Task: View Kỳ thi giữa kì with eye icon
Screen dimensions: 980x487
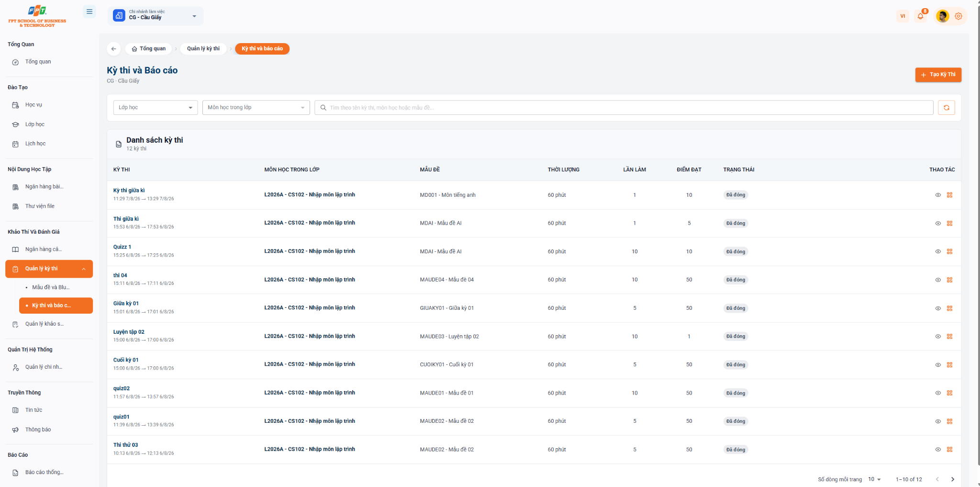Action: point(938,195)
